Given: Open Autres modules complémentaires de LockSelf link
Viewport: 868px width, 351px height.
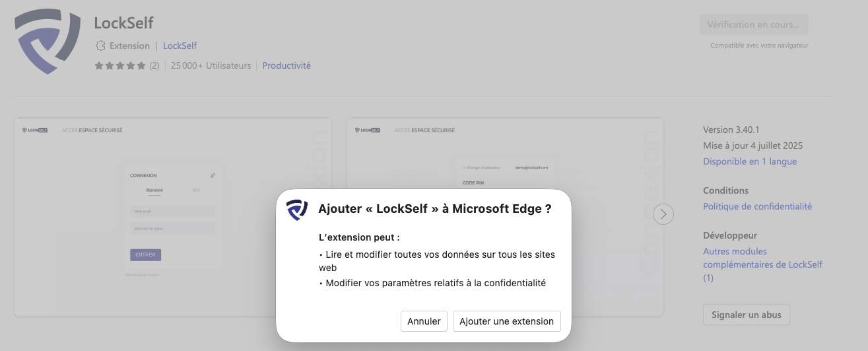Looking at the screenshot, I should [x=762, y=264].
